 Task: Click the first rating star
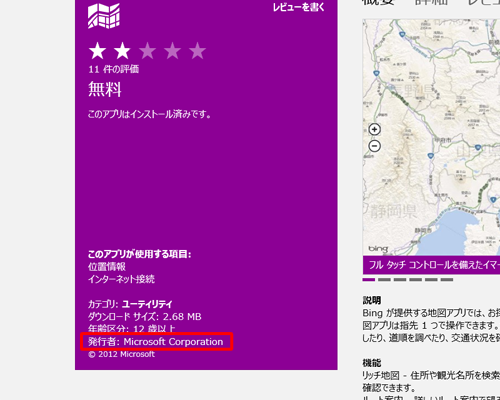(97, 51)
